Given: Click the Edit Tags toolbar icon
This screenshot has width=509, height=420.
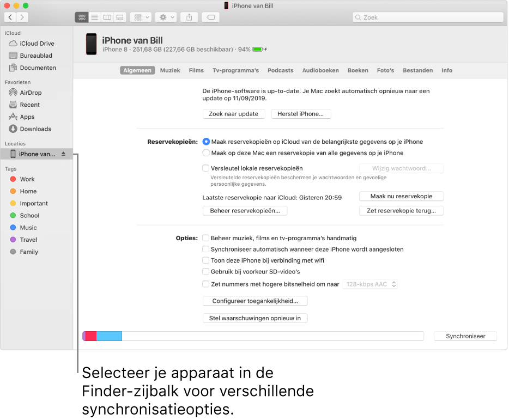Looking at the screenshot, I should click(x=211, y=17).
